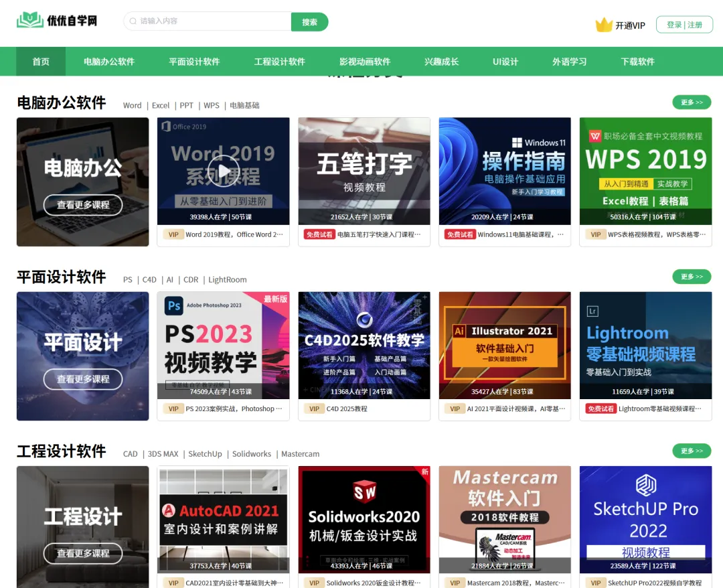Open 外语学习 nav menu
The image size is (723, 588).
pos(570,62)
